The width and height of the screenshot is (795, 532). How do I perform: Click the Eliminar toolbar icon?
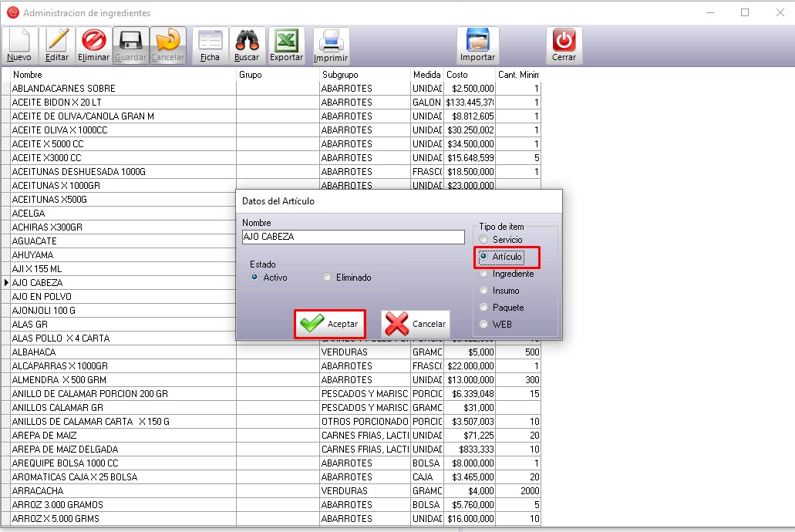click(93, 45)
